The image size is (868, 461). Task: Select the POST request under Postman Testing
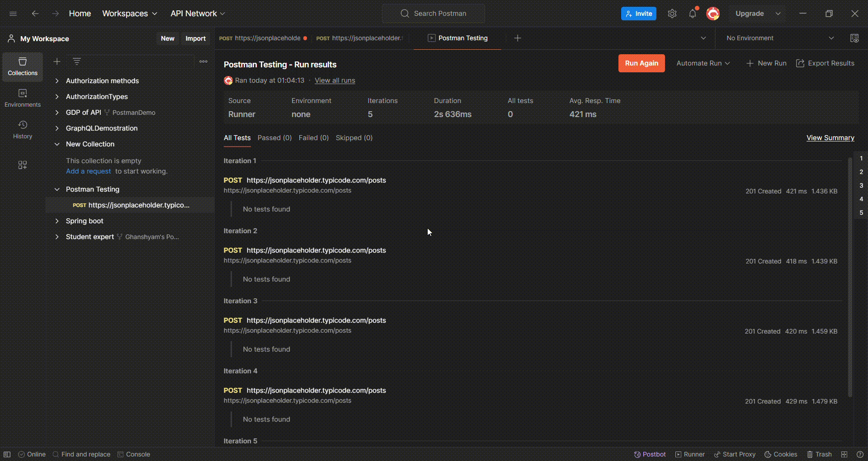(x=130, y=205)
